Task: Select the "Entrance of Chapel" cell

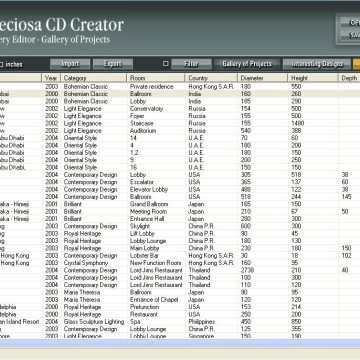Action: tap(154, 300)
